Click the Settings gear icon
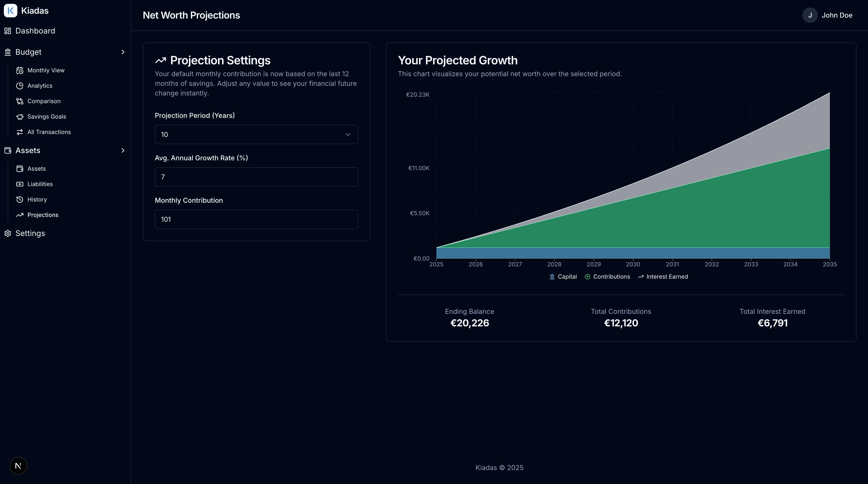This screenshot has width=868, height=484. 8,233
